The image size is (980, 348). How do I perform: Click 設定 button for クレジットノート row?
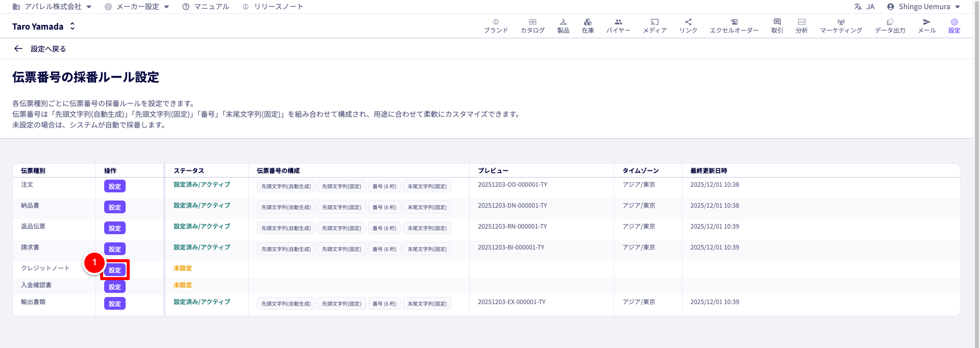pyautogui.click(x=115, y=270)
